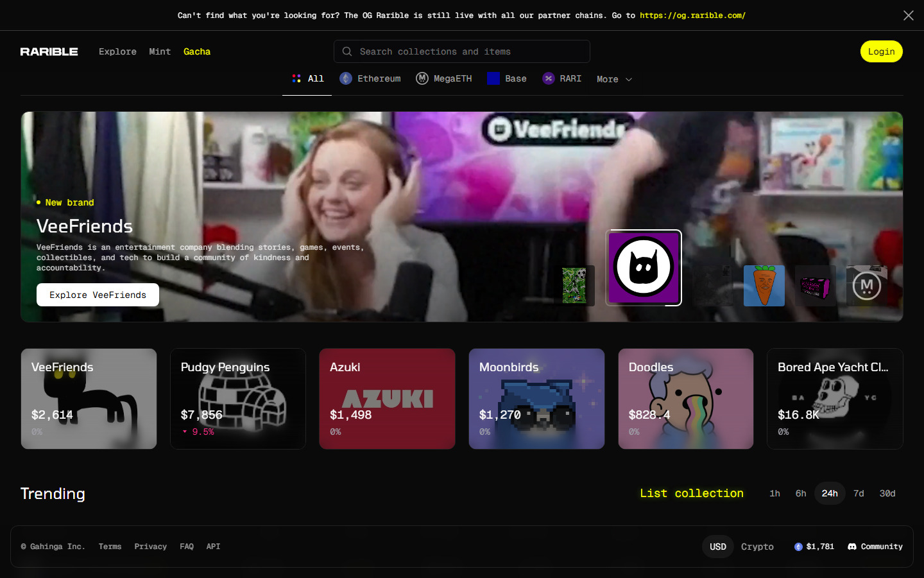Select the purple cat carousel thumbnail
924x578 pixels.
(644, 268)
